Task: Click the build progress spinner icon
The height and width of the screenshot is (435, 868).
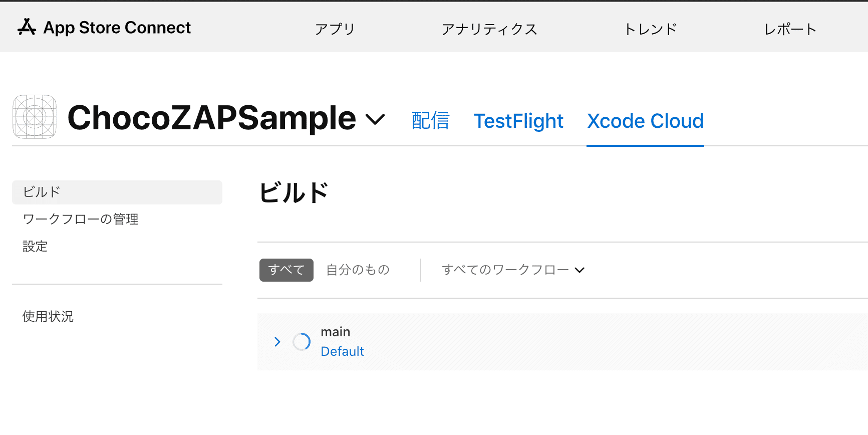Action: coord(302,342)
